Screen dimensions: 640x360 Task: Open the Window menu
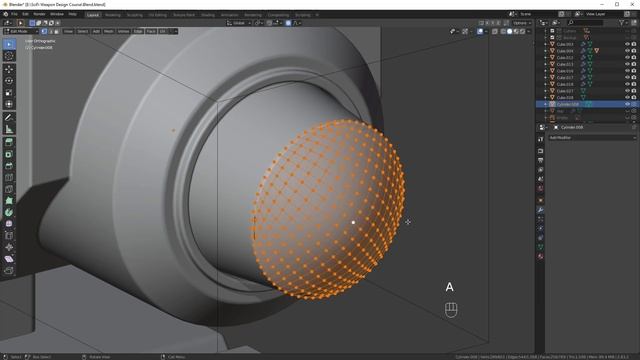[x=57, y=14]
